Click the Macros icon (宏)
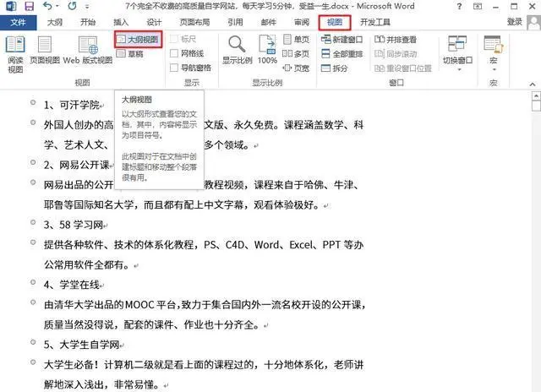 tap(494, 44)
